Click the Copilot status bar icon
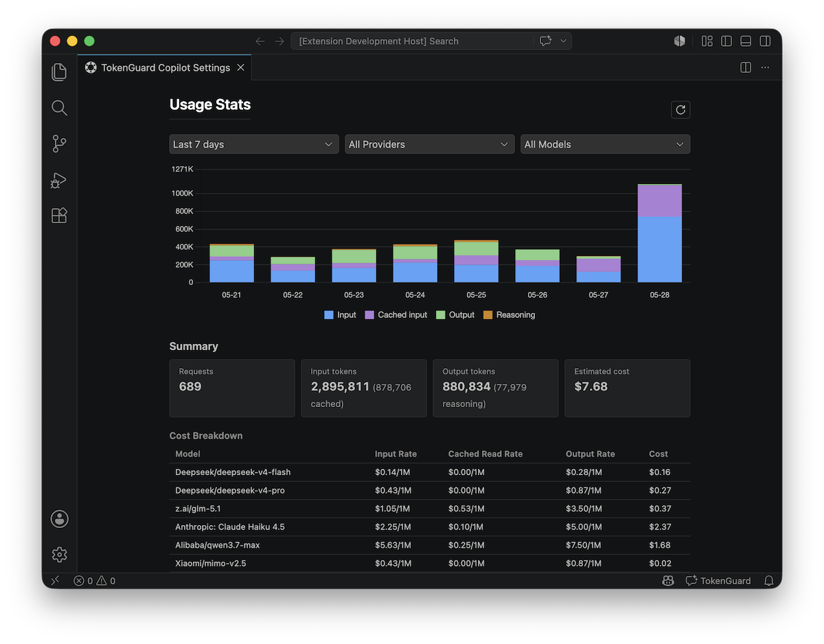Image resolution: width=824 pixels, height=644 pixels. coord(668,581)
